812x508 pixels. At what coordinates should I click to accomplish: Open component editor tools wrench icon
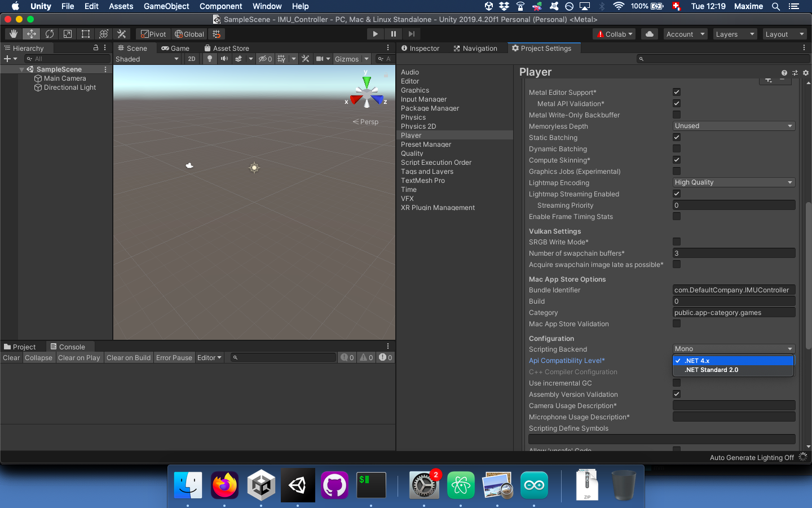(306, 59)
